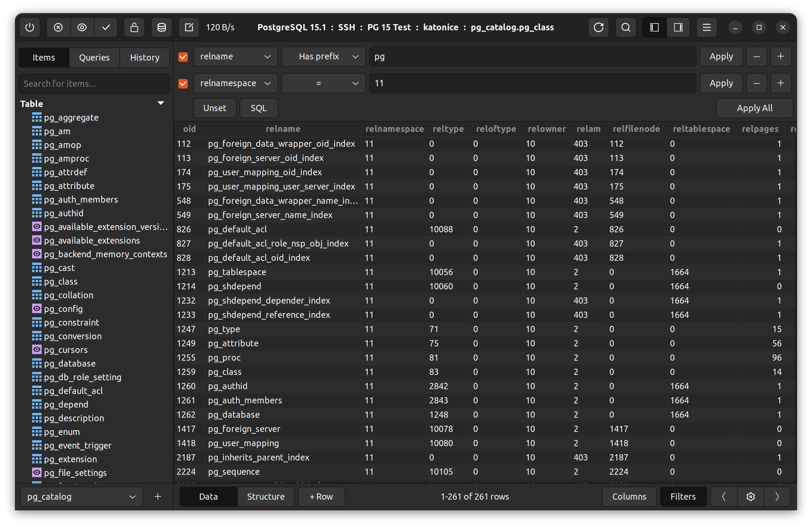Open the relname column dropdown
This screenshot has width=812, height=527.
click(235, 57)
